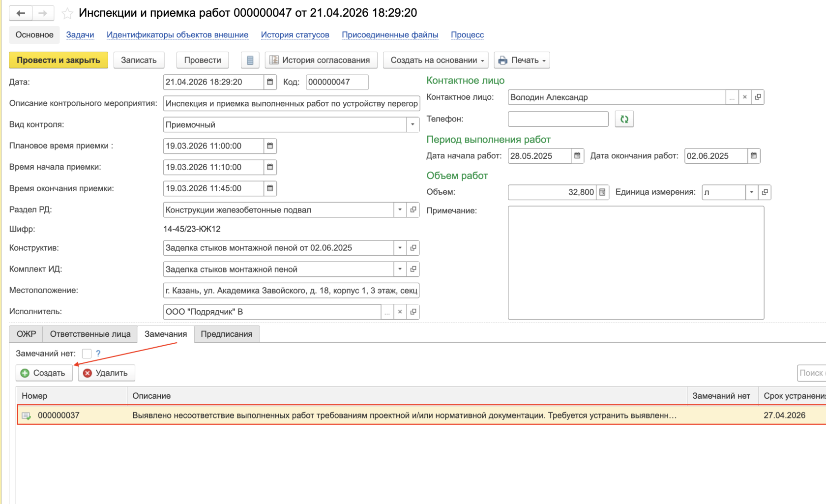Click the Номер column header

point(72,396)
